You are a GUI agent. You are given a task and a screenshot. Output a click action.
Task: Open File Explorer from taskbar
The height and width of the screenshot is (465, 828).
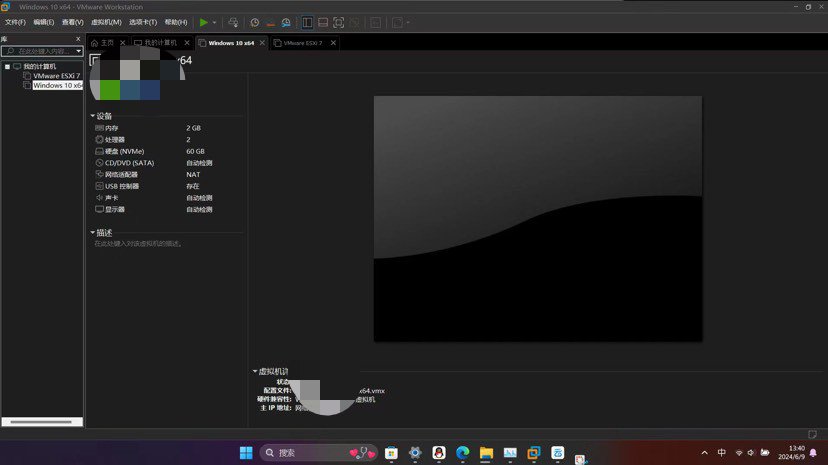(486, 453)
